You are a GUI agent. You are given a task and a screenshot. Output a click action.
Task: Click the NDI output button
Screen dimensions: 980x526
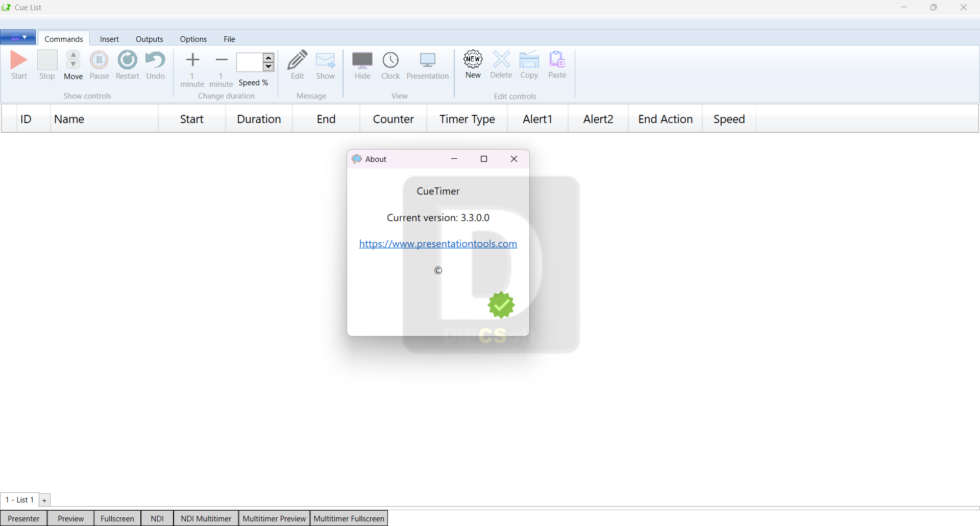click(157, 518)
